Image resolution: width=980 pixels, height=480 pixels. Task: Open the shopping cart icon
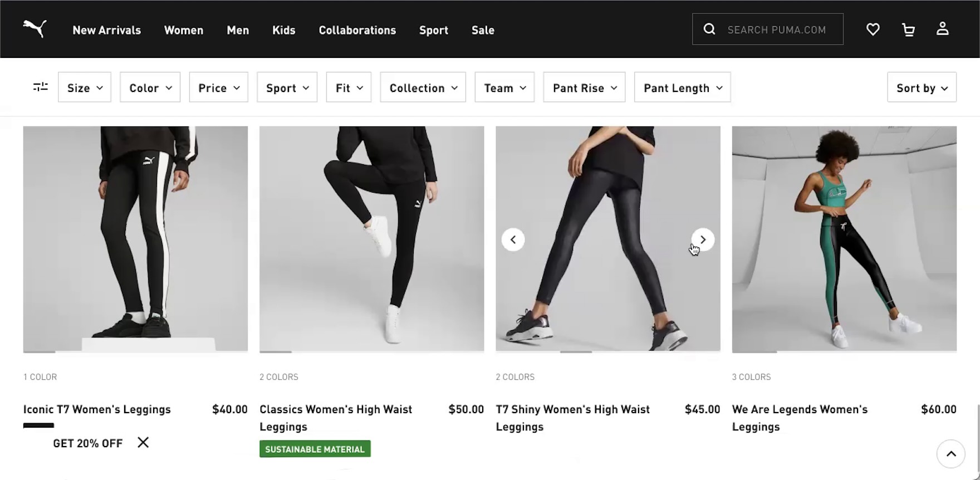click(908, 29)
